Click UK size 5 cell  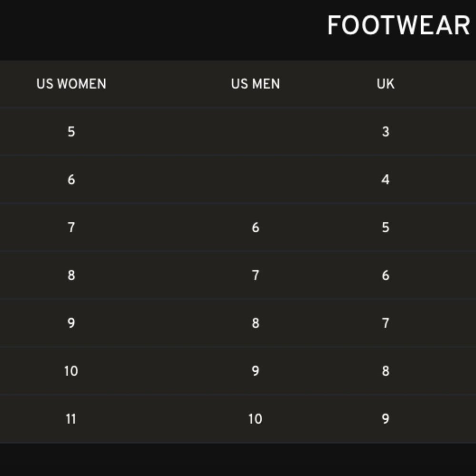386,228
